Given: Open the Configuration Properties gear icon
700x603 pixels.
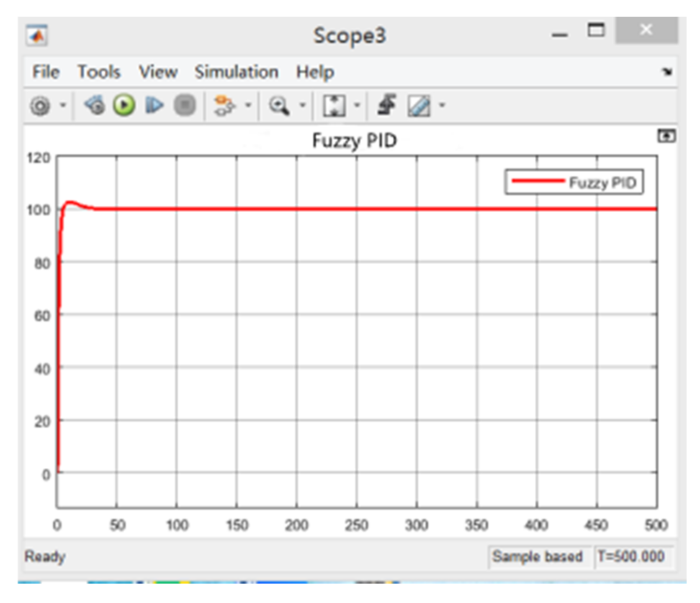Looking at the screenshot, I should click(40, 106).
